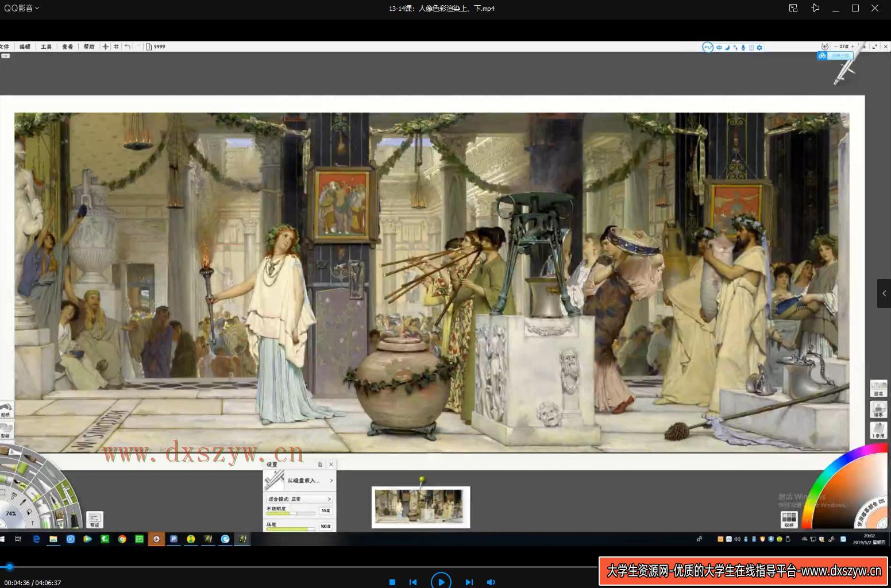The height and width of the screenshot is (588, 891).
Task: Click the Baidu cloud upload button
Action: click(x=835, y=56)
